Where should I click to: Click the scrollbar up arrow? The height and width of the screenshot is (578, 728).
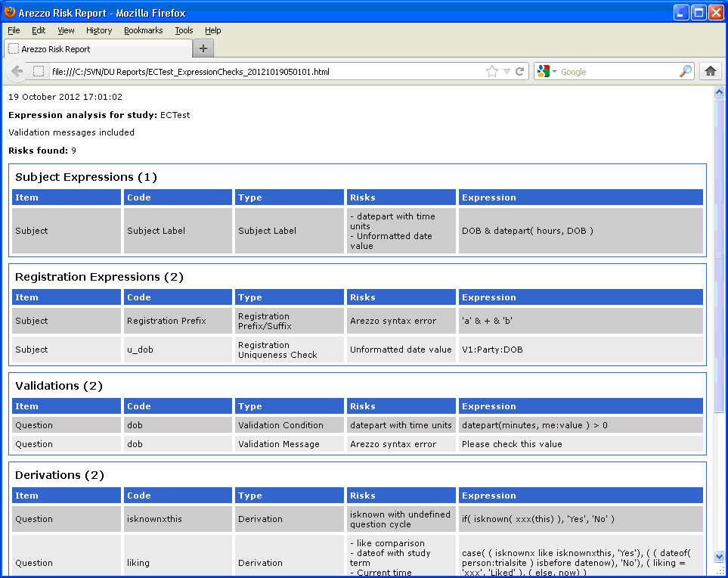[719, 92]
